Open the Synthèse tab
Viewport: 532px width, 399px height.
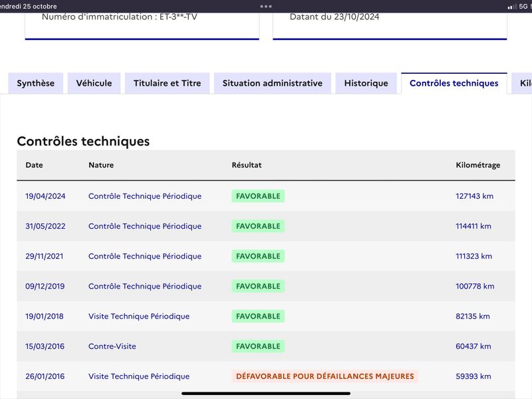point(35,83)
